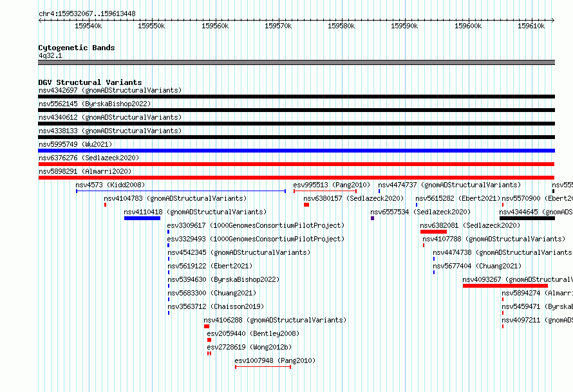Click the black bar under nsv4344645
This screenshot has width=573, height=392.
point(527,218)
